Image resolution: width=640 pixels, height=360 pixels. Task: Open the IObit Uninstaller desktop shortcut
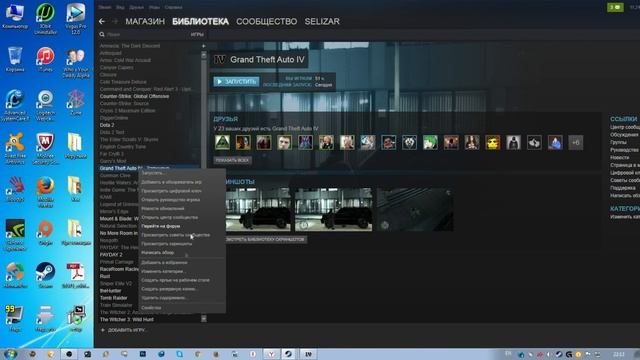(x=45, y=19)
